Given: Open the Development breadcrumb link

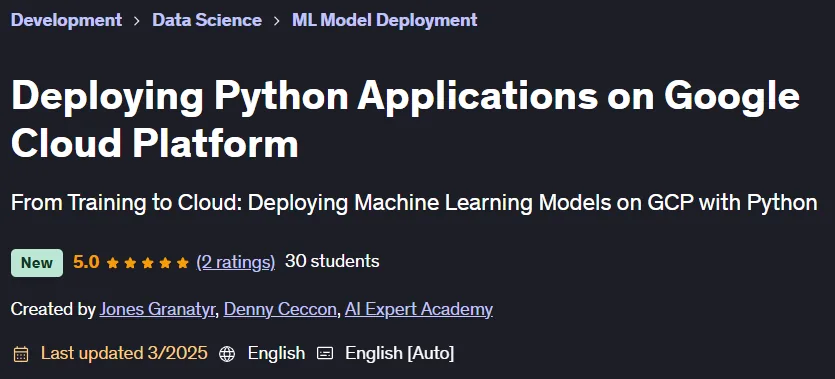Looking at the screenshot, I should click(66, 20).
